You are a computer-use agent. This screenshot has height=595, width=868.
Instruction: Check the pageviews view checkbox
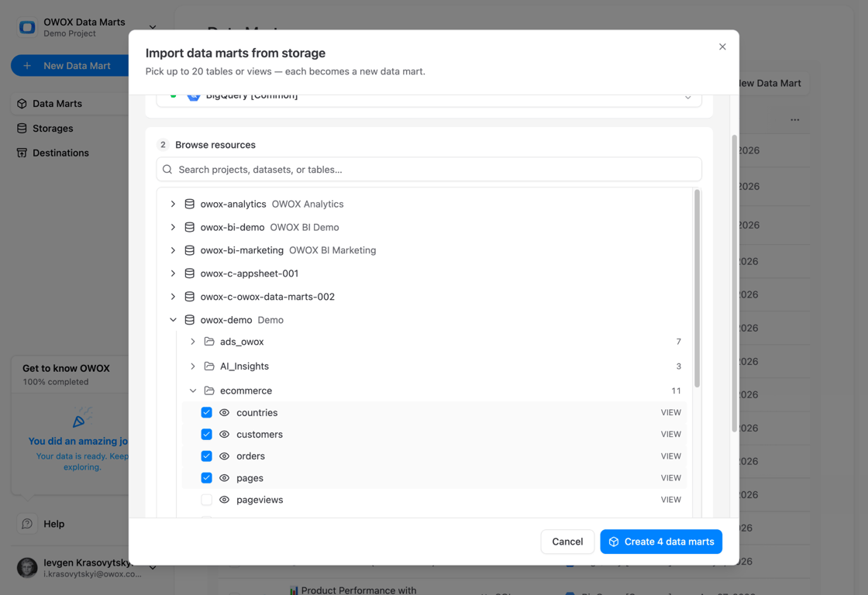point(206,500)
